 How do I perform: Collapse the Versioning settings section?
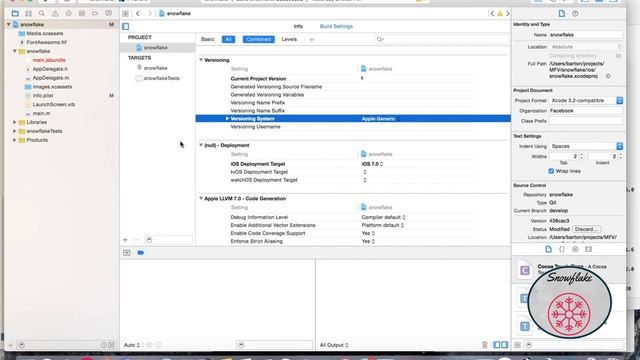click(201, 60)
